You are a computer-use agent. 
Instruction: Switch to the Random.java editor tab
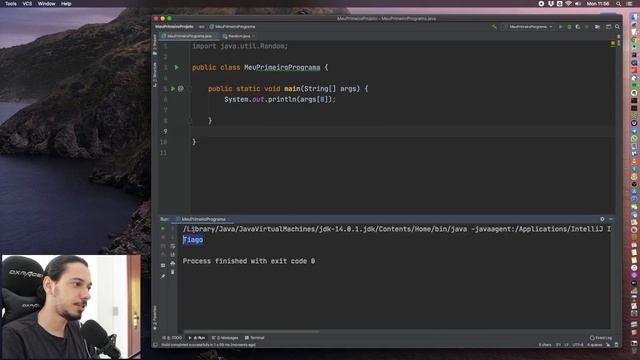tap(238, 36)
